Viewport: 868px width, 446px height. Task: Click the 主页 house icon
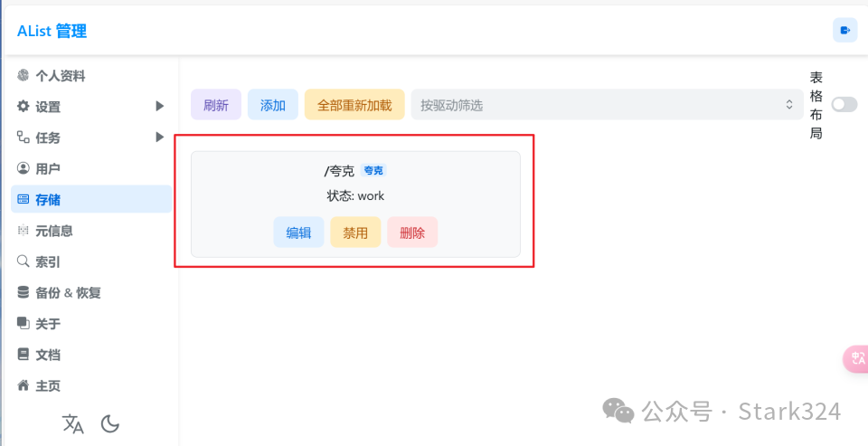pos(23,385)
